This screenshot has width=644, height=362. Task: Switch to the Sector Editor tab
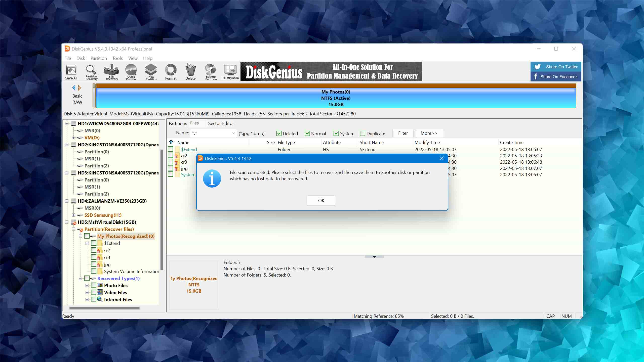221,123
